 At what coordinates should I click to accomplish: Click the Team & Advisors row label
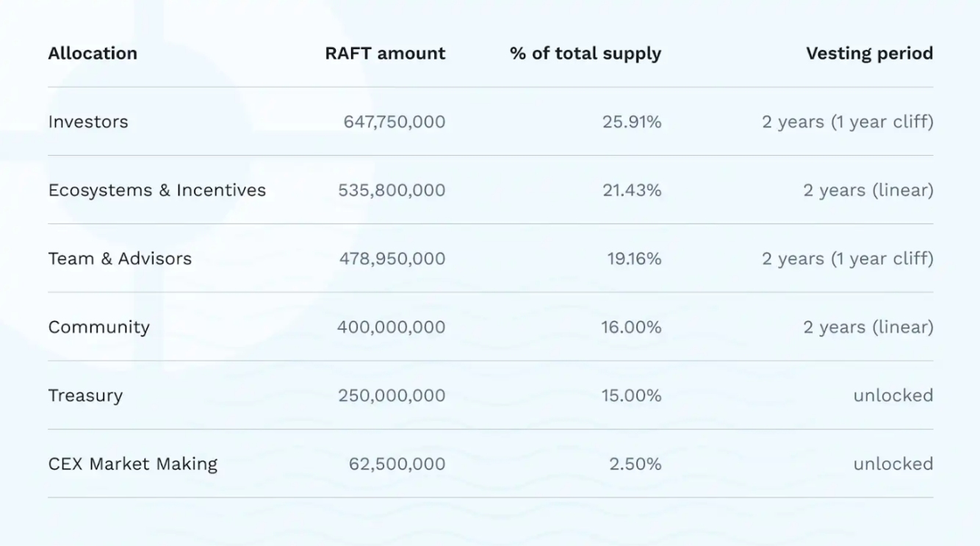120,258
